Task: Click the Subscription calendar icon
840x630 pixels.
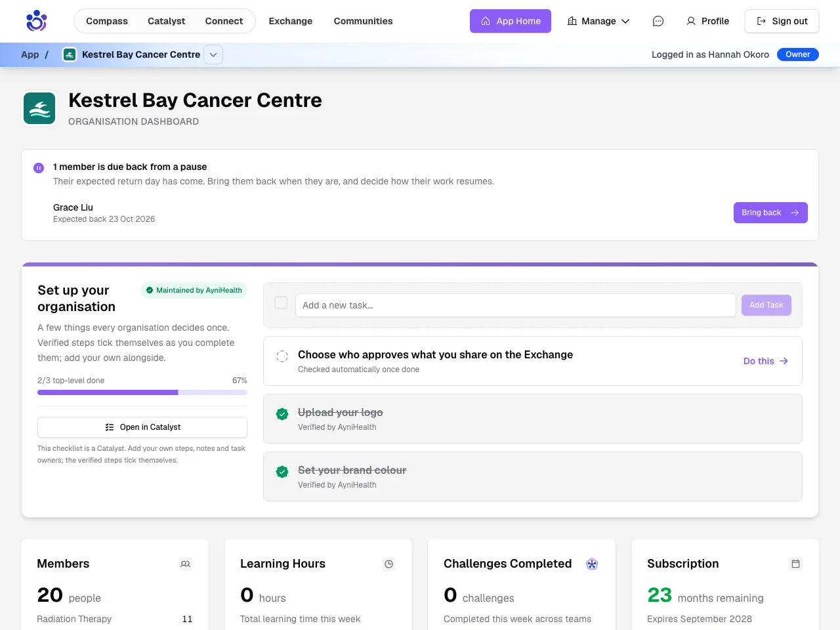Action: tap(795, 564)
